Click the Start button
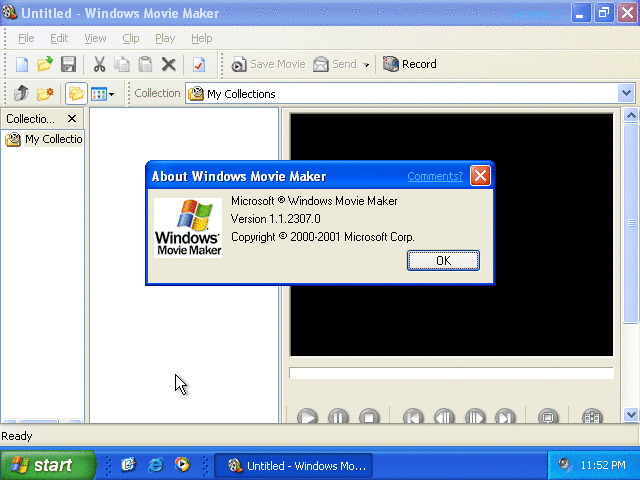Image resolution: width=640 pixels, height=480 pixels. coord(47,465)
